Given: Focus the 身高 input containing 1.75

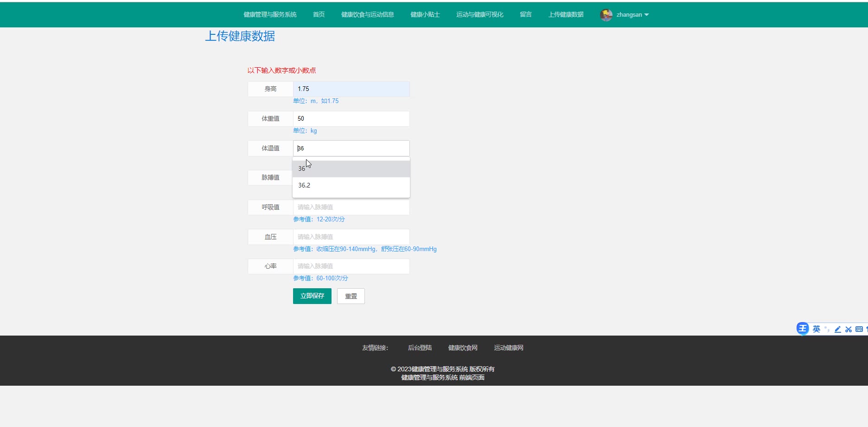Looking at the screenshot, I should click(x=351, y=89).
